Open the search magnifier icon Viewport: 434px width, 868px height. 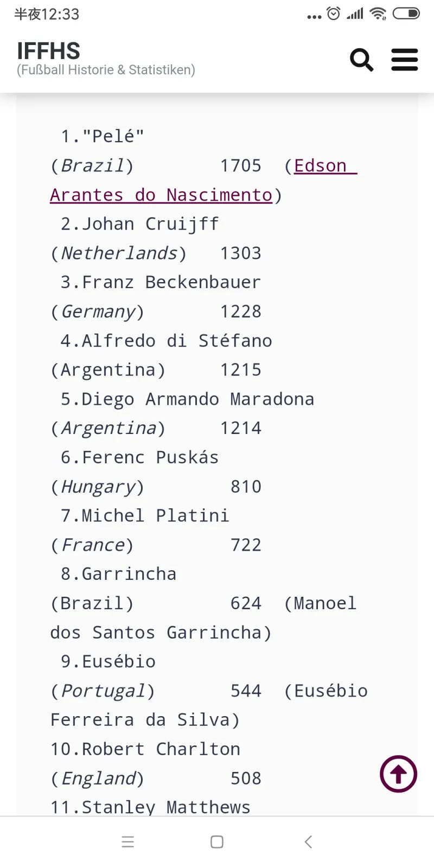coord(362,60)
